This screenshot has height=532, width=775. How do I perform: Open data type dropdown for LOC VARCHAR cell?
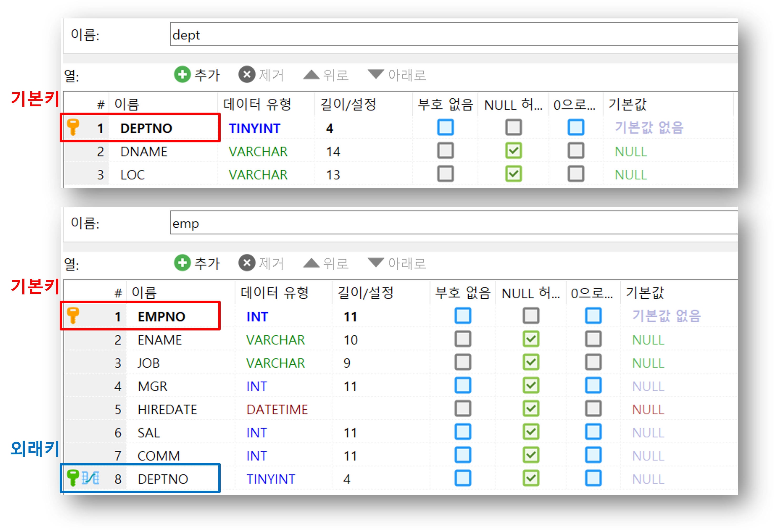click(258, 175)
